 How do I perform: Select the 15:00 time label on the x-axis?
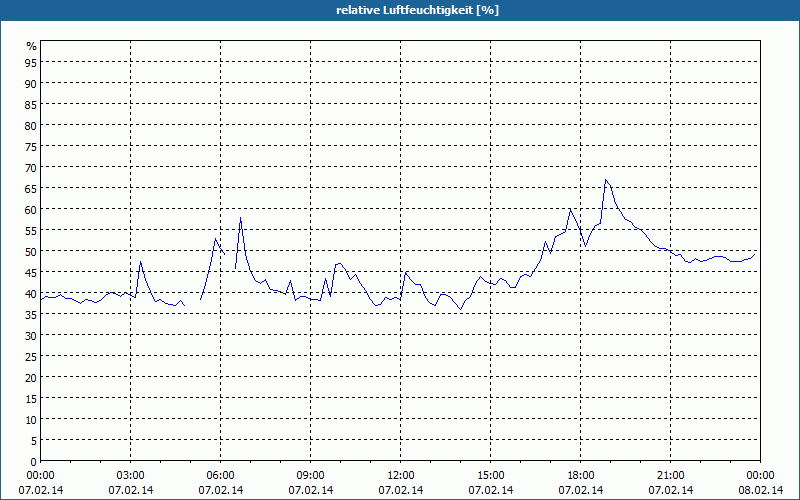tap(491, 475)
